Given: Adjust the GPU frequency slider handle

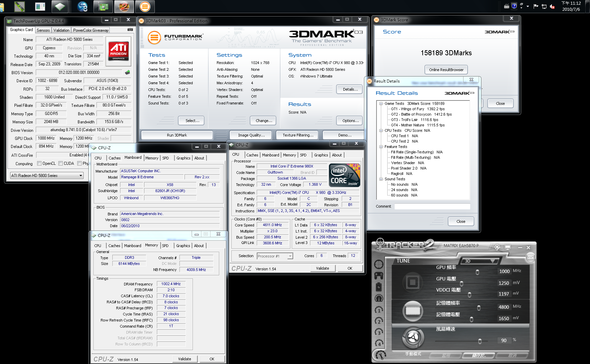Looking at the screenshot, I should pos(477,272).
